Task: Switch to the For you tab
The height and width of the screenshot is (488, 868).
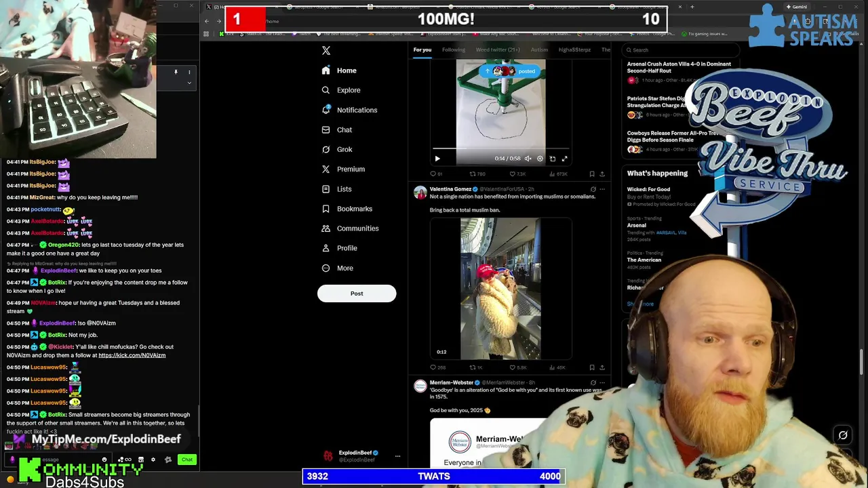Action: click(422, 49)
